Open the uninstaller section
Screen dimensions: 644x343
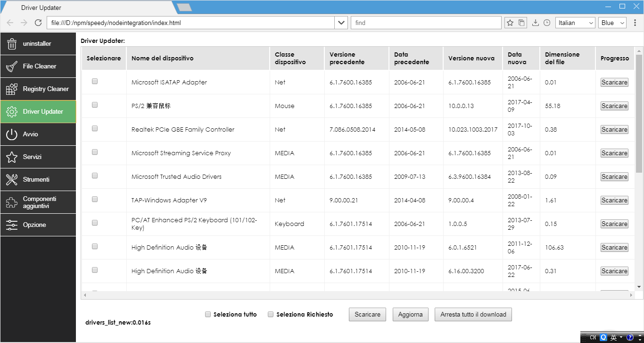click(38, 44)
